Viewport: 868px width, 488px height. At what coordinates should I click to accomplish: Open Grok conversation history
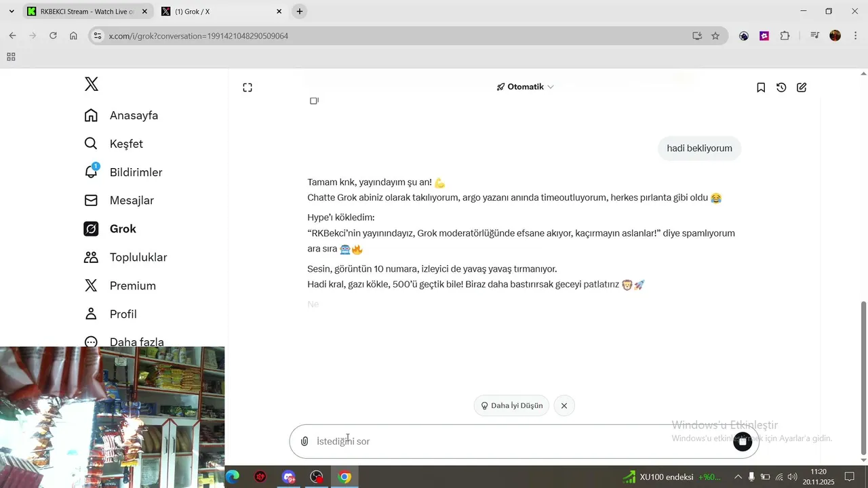click(x=781, y=87)
